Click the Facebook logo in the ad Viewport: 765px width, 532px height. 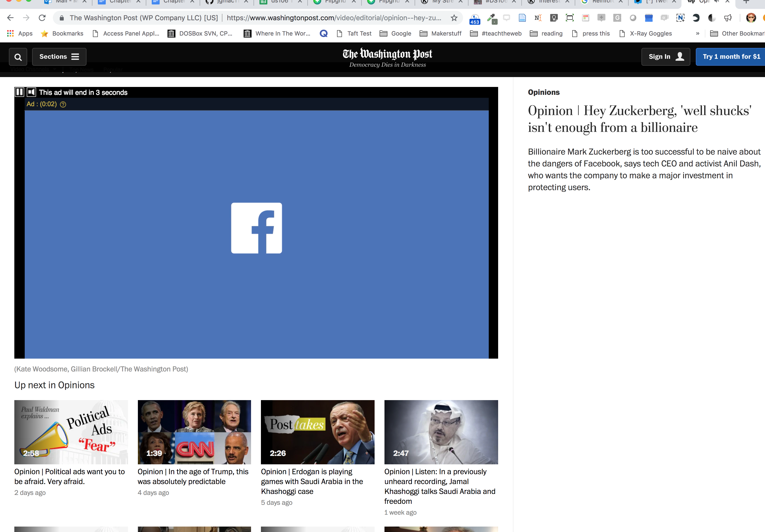(256, 228)
